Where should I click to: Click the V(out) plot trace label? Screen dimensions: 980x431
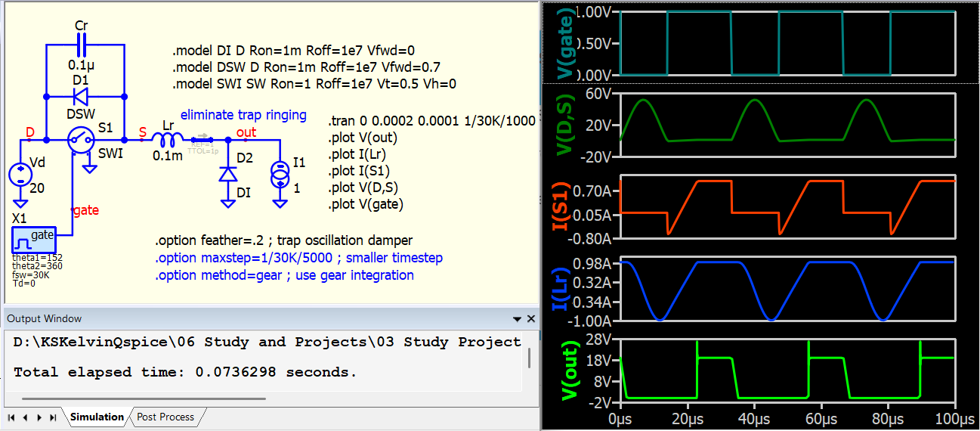coord(569,372)
